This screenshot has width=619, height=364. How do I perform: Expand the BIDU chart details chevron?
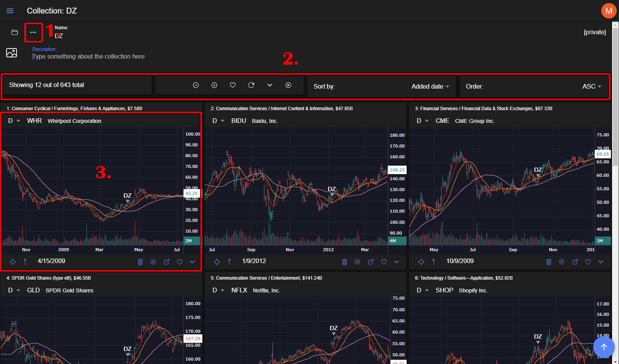point(397,262)
